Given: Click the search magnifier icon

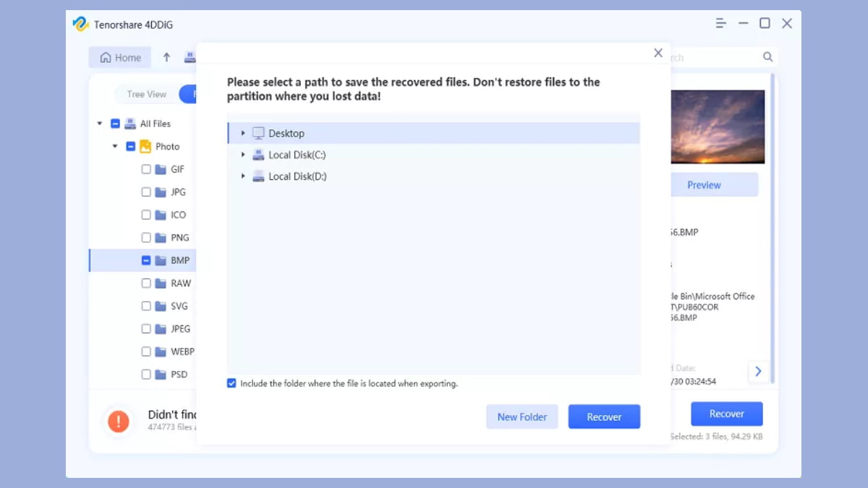Looking at the screenshot, I should pos(767,57).
